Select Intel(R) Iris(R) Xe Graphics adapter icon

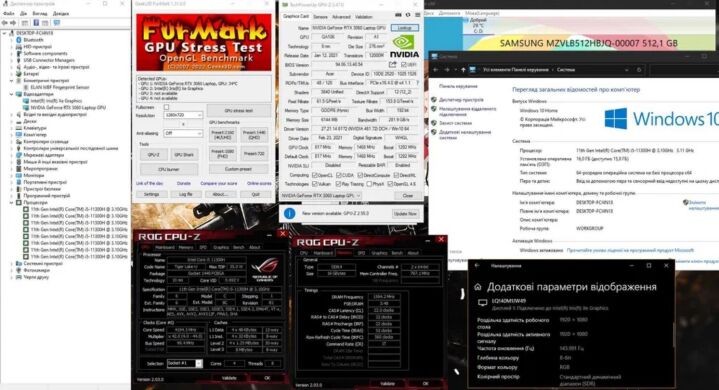(x=27, y=101)
